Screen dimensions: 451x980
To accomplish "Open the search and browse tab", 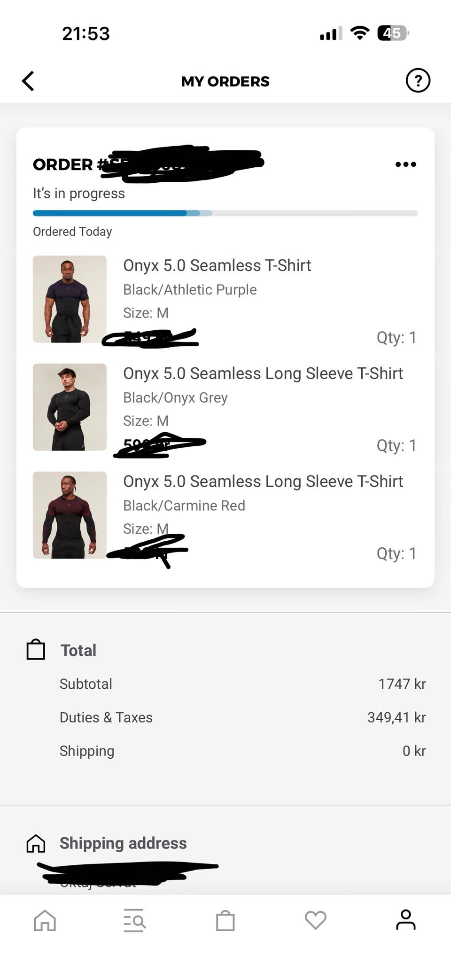I will coord(134,920).
